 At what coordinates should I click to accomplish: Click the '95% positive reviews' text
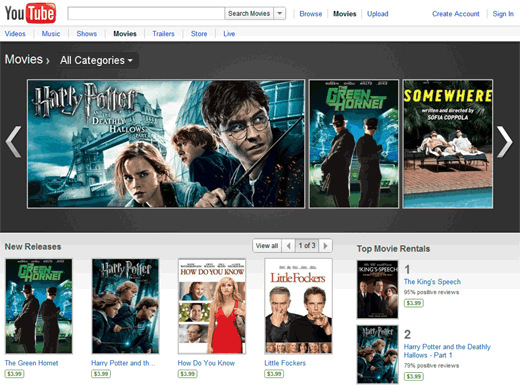click(431, 292)
